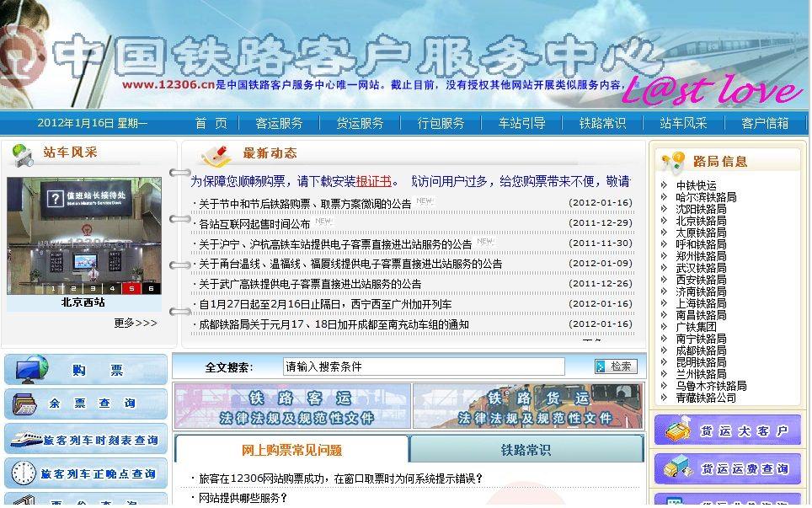Open the 北京铁路局 link
The height and width of the screenshot is (508, 812).
pyautogui.click(x=701, y=221)
